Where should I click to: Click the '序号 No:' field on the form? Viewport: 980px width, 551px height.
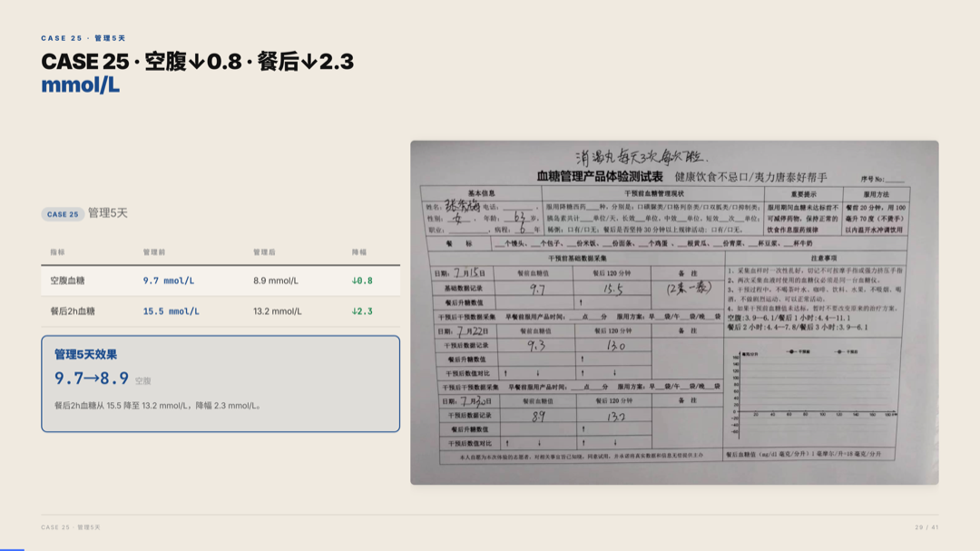point(882,180)
